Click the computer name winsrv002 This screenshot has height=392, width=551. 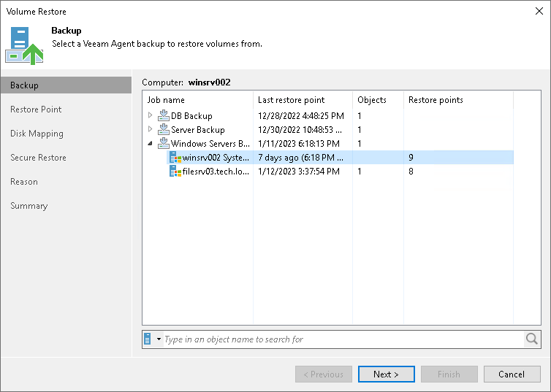tap(210, 82)
